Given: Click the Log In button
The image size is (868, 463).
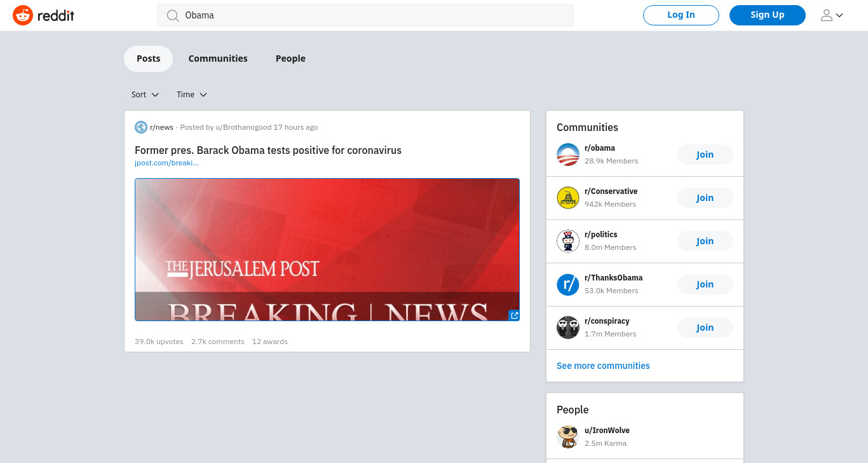Looking at the screenshot, I should pyautogui.click(x=681, y=15).
